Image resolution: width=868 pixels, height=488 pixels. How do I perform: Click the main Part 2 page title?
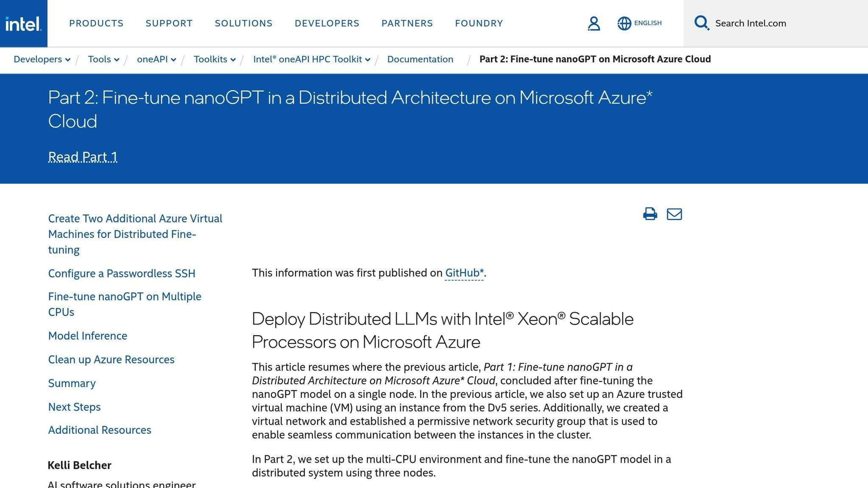click(x=350, y=109)
